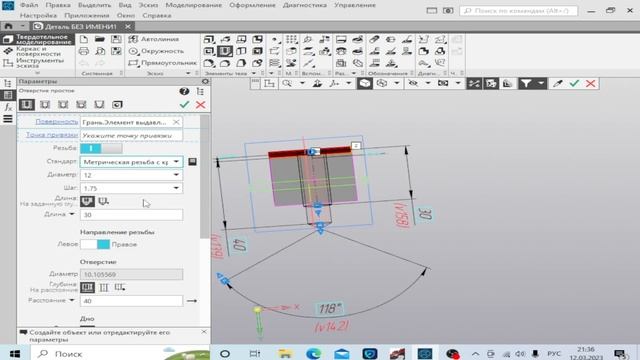Apply the hole with the Parameters panel green check
This screenshot has height=360, width=640.
pos(184,105)
